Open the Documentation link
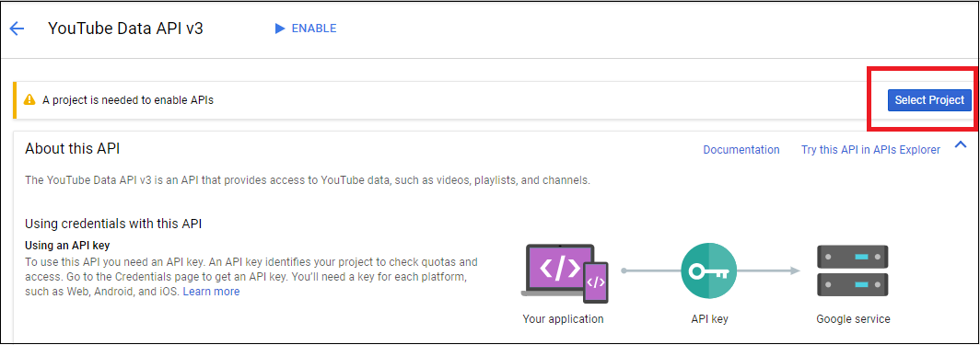Screen dimensions: 980x345 coord(741,150)
